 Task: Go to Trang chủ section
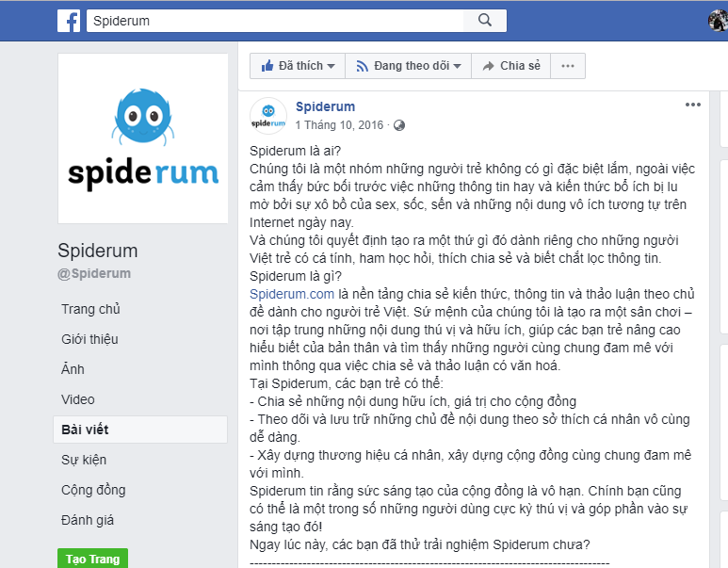pos(90,309)
